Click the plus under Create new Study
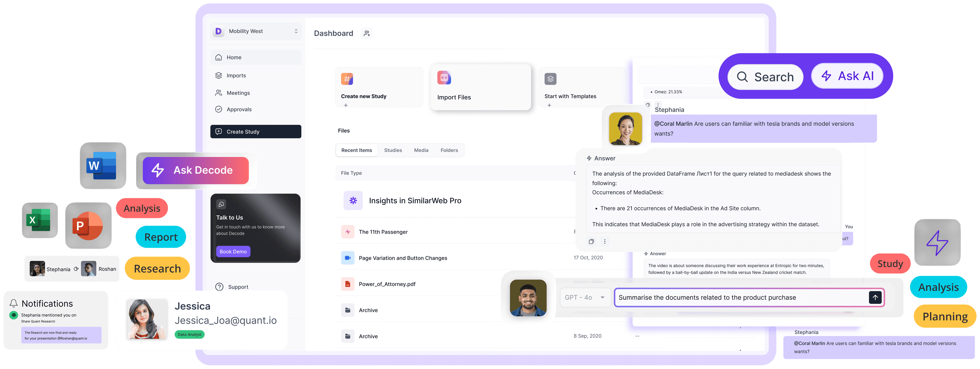This screenshot has width=980, height=369. click(x=346, y=105)
